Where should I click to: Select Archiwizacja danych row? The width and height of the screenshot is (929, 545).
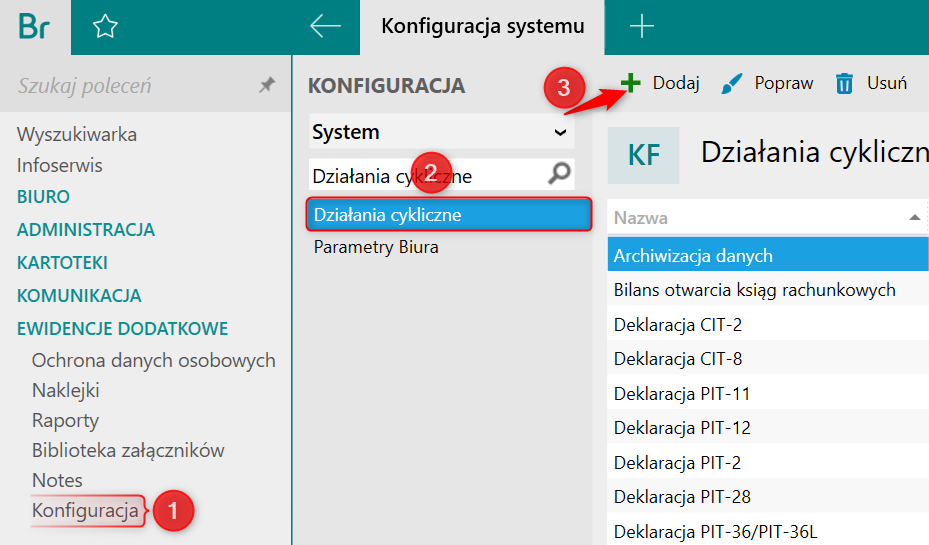tap(768, 255)
